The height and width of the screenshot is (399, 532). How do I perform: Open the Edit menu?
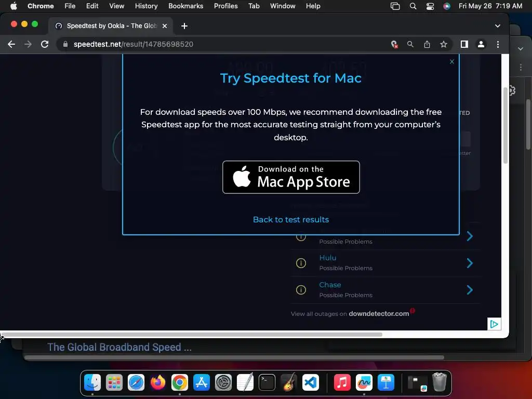pyautogui.click(x=92, y=6)
